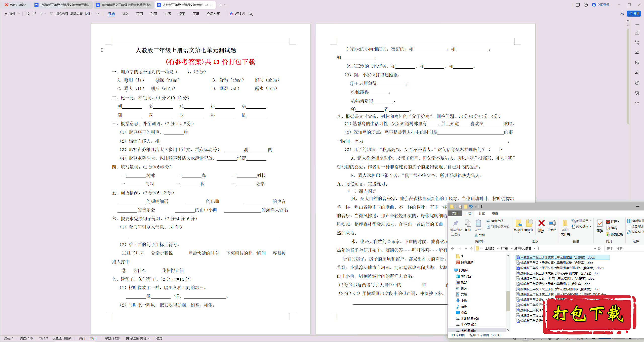
Task: Select 下载 folder in Explorer tree
Action: tap(462, 301)
